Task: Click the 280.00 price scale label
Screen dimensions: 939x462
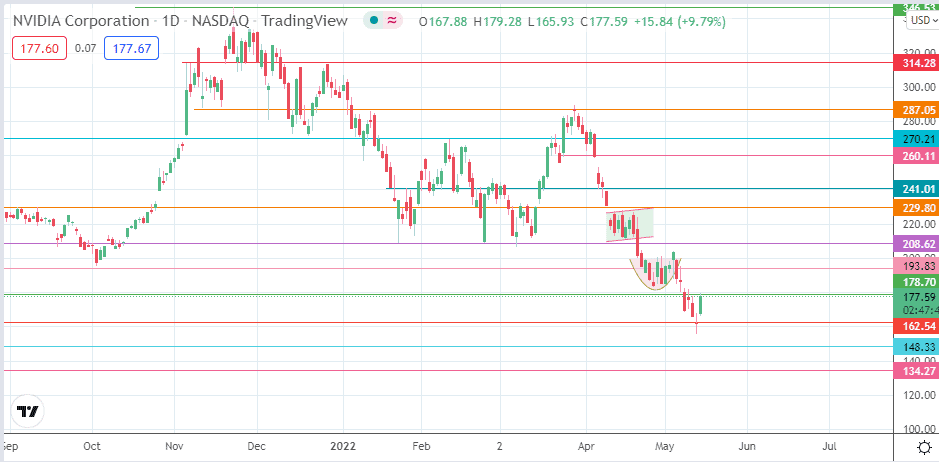Action: (x=919, y=122)
